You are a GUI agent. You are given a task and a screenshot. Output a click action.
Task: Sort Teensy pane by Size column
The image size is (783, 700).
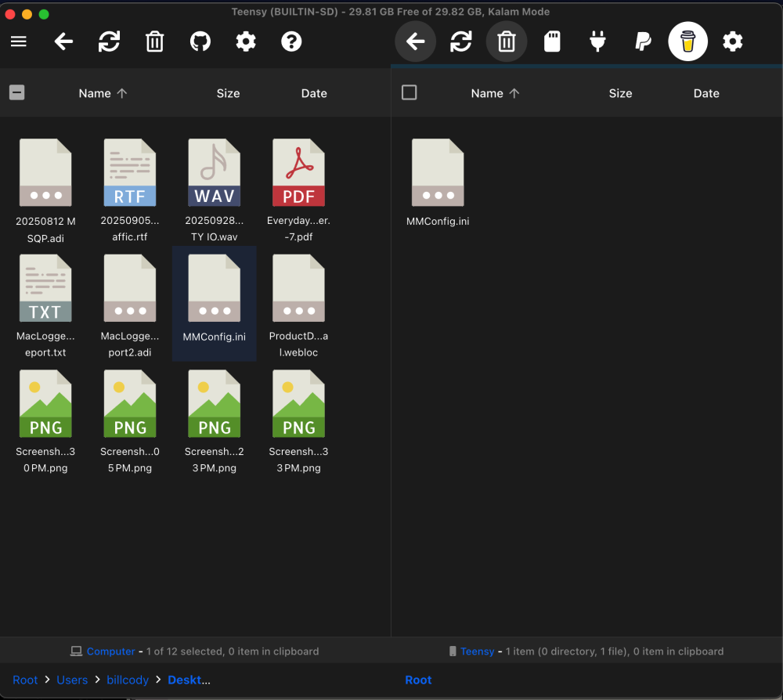point(620,93)
